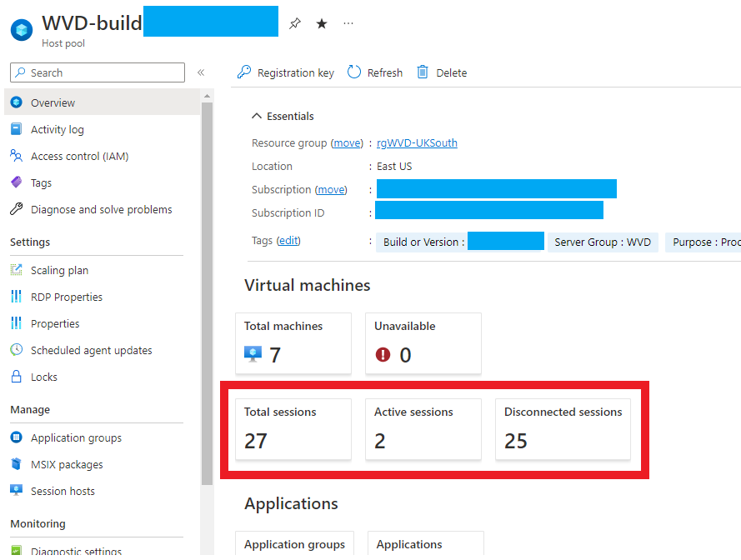
Task: Click the Purpose tag
Action: (x=703, y=242)
